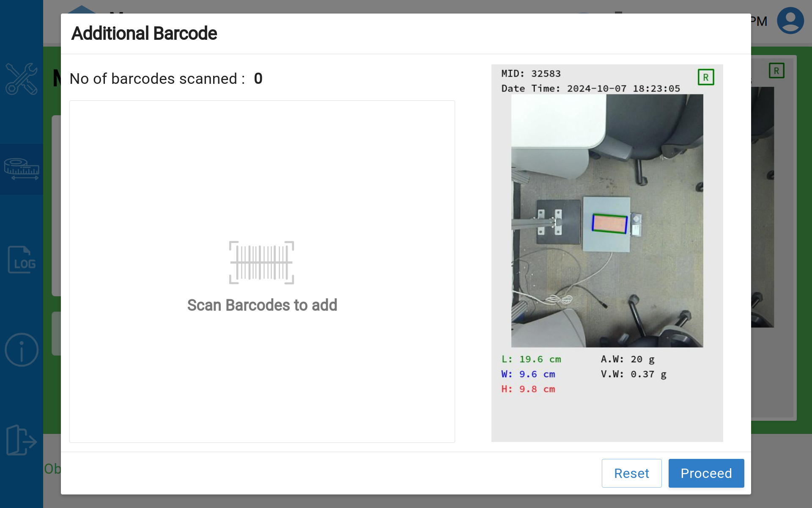Click the green R badge in the modal
This screenshot has height=508, width=812.
[706, 77]
